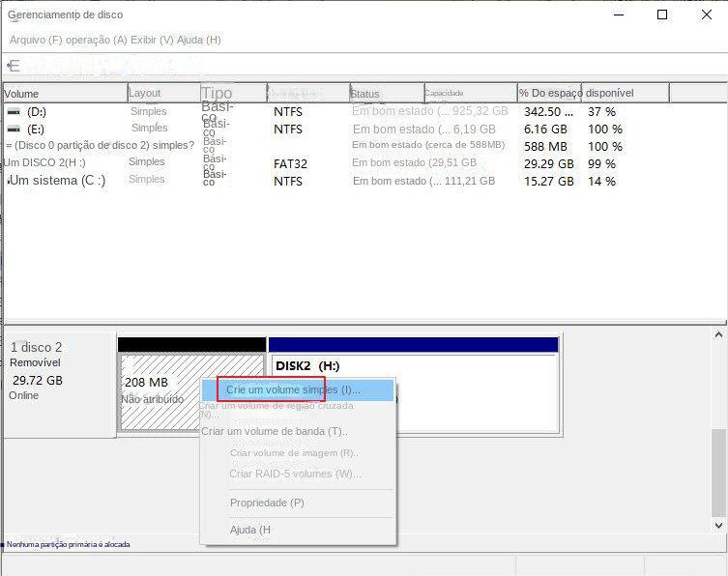Screen dimensions: 728x576
Task: Open the Arquivo (F) menu
Action: pos(36,40)
